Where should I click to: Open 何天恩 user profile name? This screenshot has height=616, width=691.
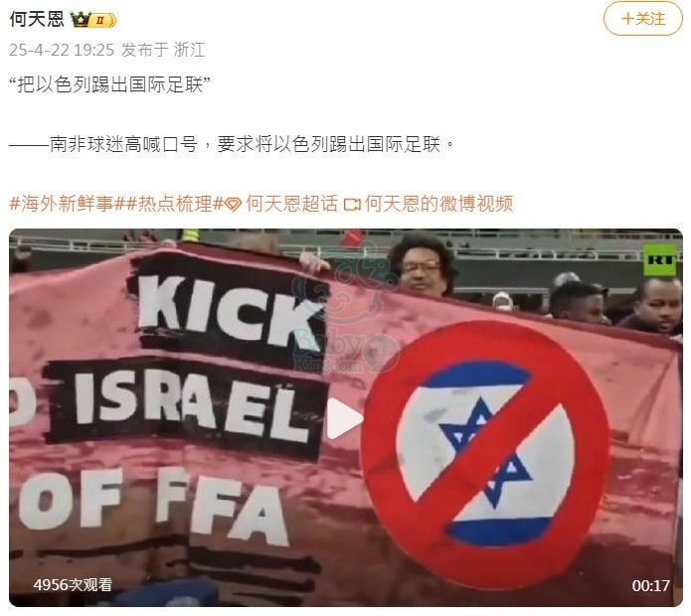coord(37,19)
